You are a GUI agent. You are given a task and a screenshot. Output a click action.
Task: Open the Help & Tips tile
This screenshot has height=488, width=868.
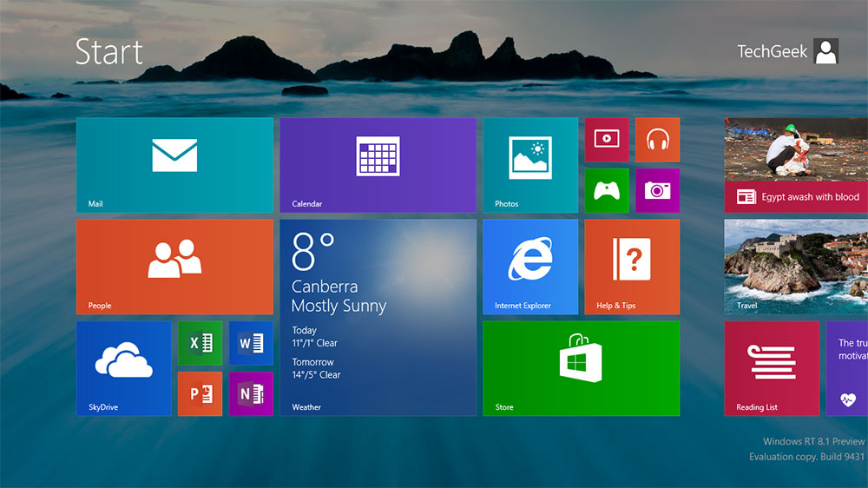point(632,267)
